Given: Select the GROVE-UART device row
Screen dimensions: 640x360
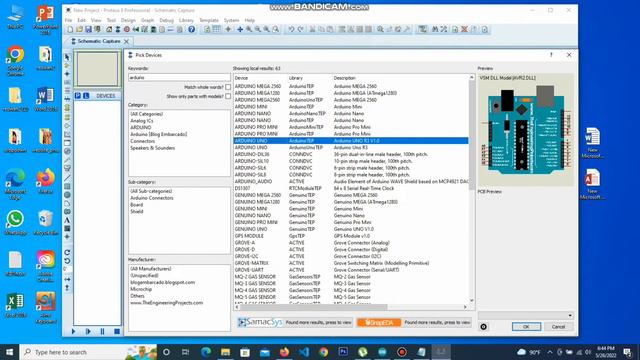Looking at the screenshot, I should 351,270.
